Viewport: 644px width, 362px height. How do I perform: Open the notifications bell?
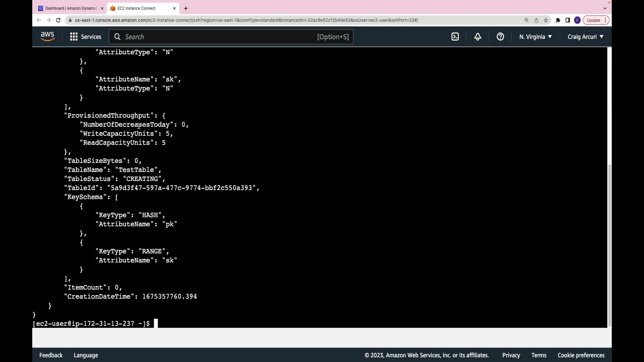coord(478,37)
